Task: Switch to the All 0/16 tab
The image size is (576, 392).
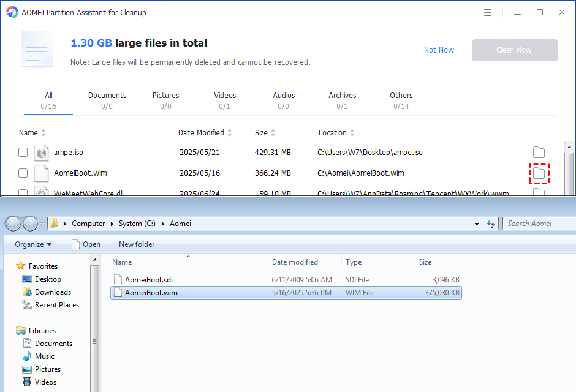Action: [48, 100]
